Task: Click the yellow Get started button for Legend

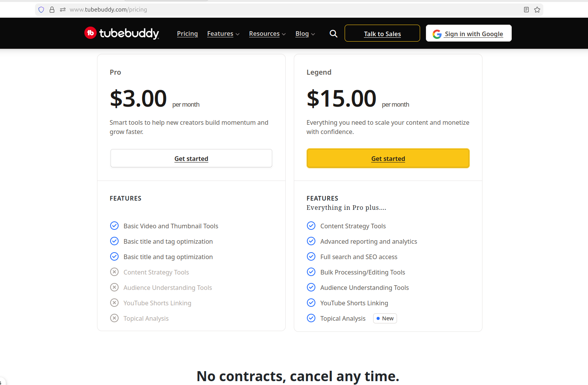Action: pos(388,158)
